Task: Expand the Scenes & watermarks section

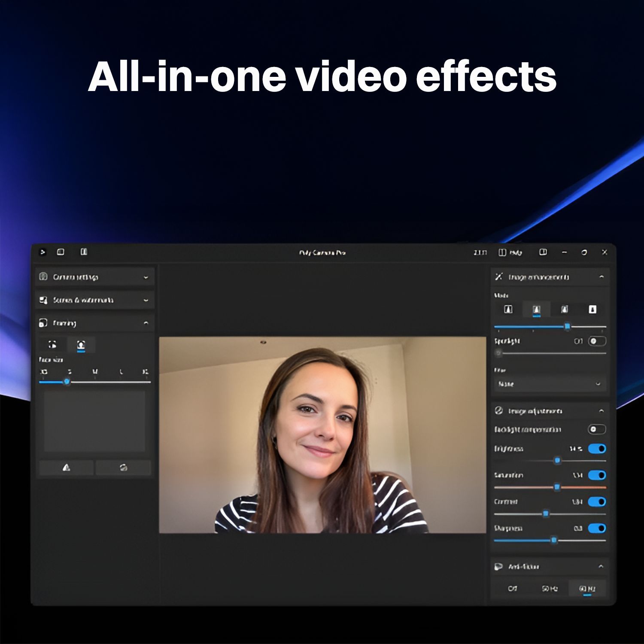Action: click(x=94, y=300)
